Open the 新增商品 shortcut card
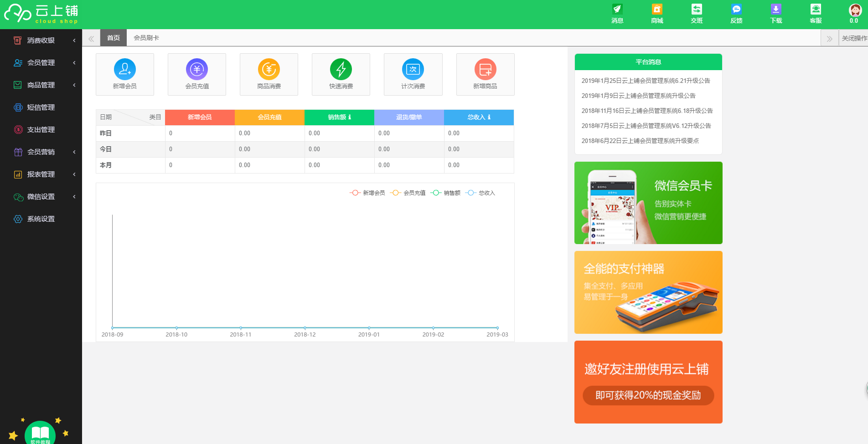868x444 pixels. pos(486,74)
